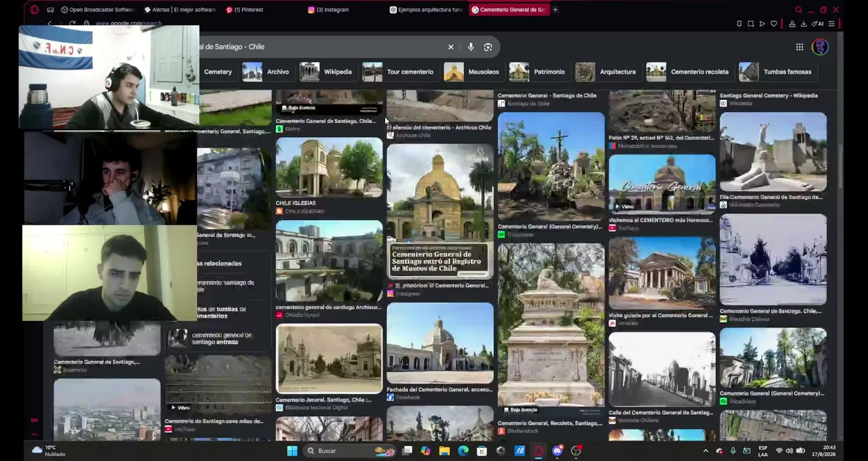Screen dimensions: 868x461
Task: Start voice search with the microphone icon
Action: (471, 47)
